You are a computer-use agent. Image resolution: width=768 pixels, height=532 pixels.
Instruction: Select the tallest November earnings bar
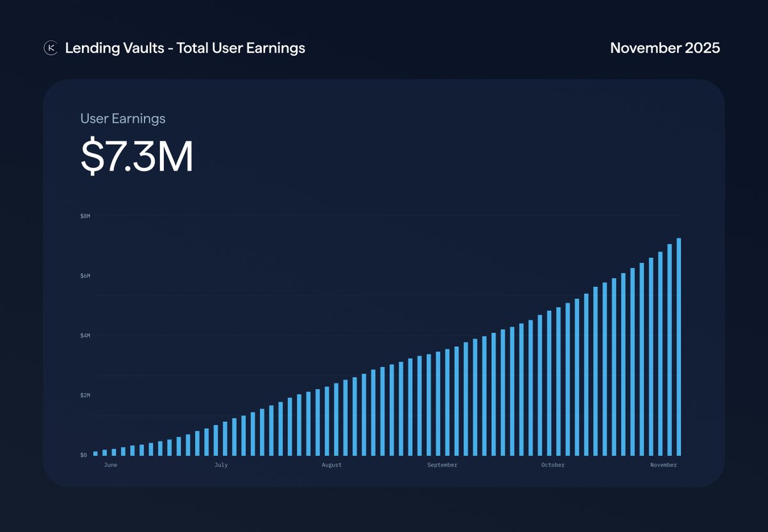pos(680,346)
